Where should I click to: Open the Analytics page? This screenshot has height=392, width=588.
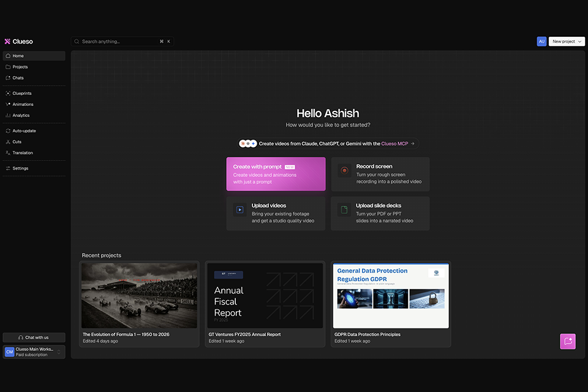tap(34, 115)
